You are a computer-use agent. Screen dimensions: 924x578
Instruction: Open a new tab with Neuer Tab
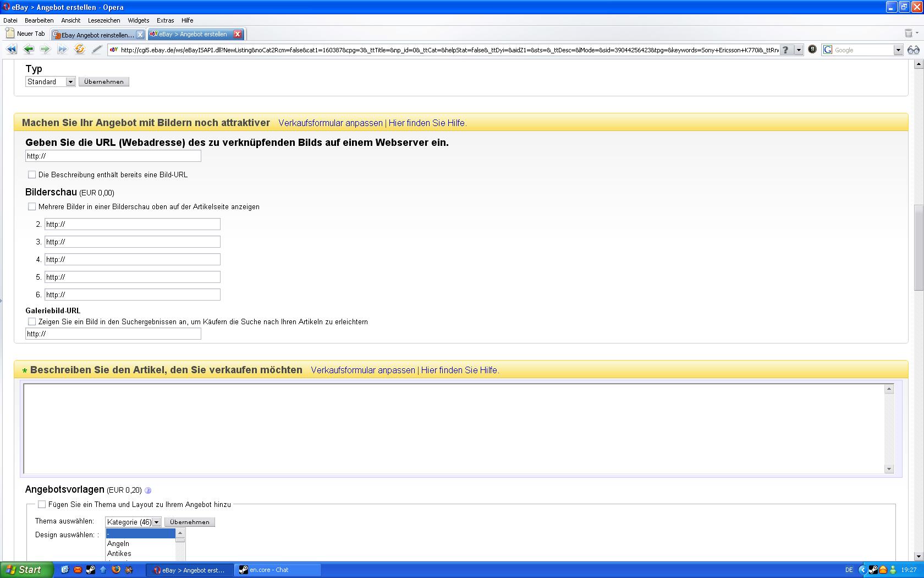click(25, 34)
